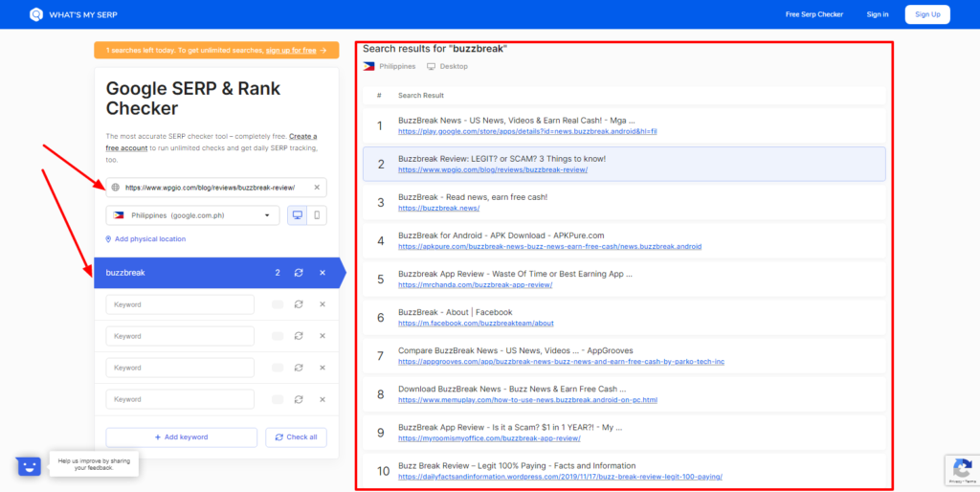This screenshot has width=980, height=492.
Task: Click the Search Result column header
Action: pyautogui.click(x=421, y=96)
